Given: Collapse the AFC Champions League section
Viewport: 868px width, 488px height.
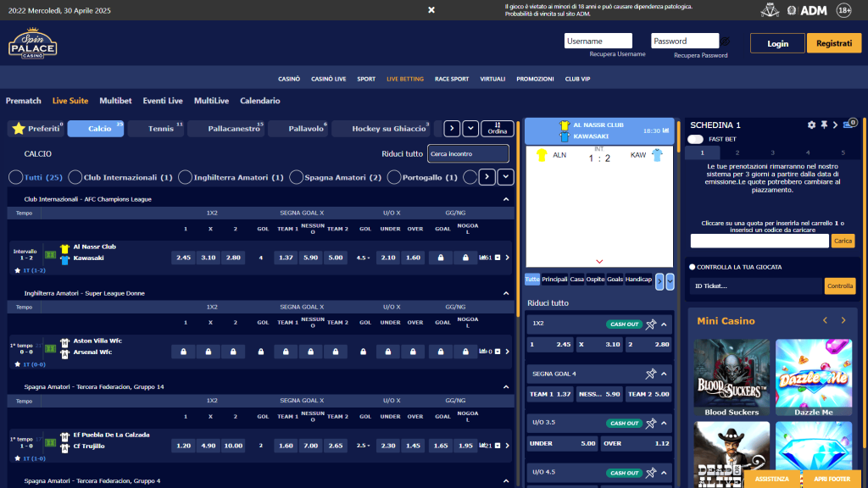Looking at the screenshot, I should click(x=507, y=197).
